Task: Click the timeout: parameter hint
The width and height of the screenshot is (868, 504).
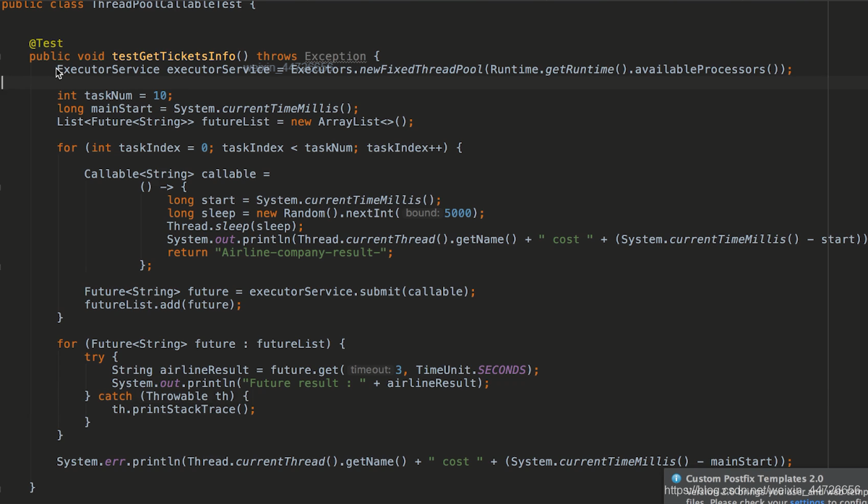Action: click(x=371, y=370)
